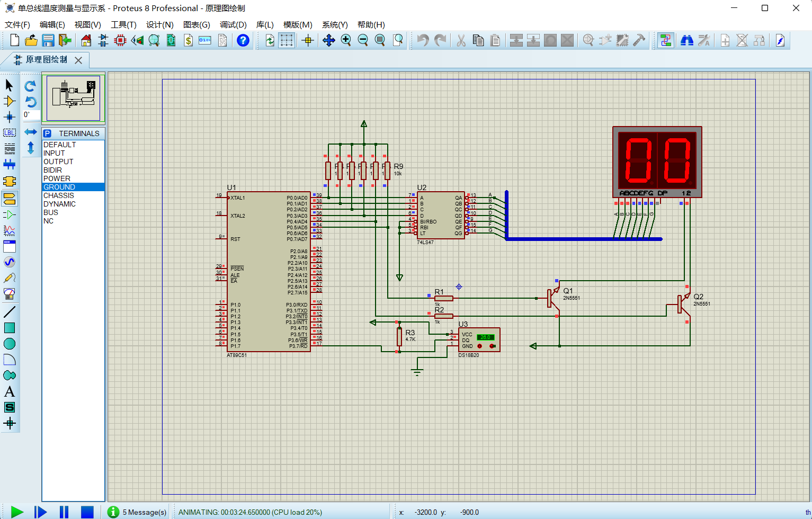
Task: Click the P pick terminals button
Action: 47,133
